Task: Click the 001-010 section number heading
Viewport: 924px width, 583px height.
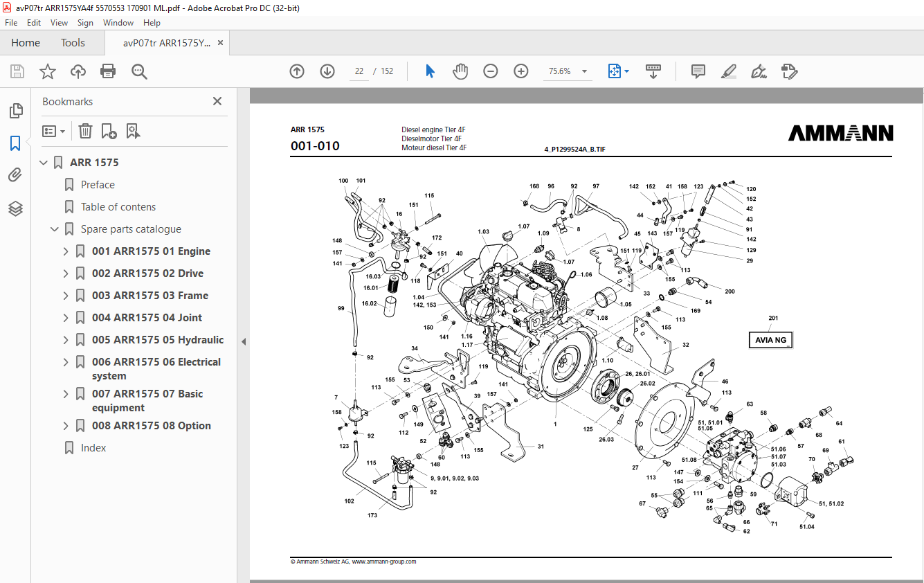Action: (315, 146)
